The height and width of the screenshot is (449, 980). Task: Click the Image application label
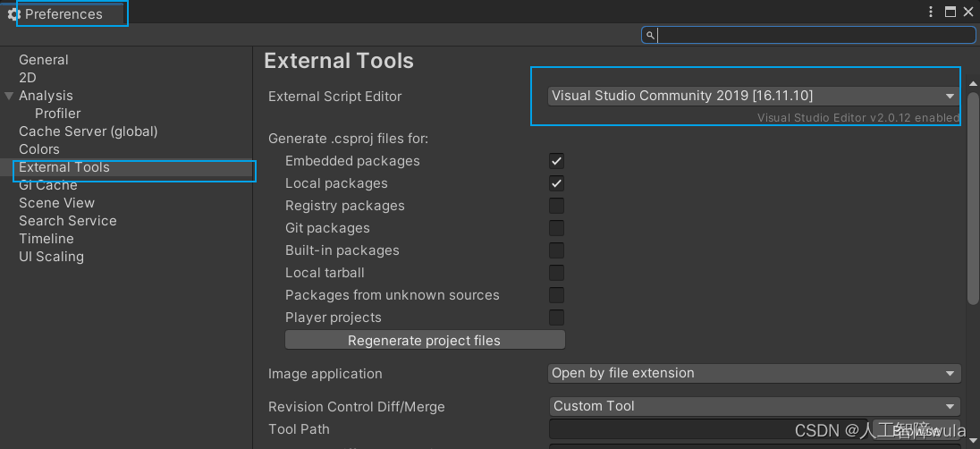tap(325, 374)
